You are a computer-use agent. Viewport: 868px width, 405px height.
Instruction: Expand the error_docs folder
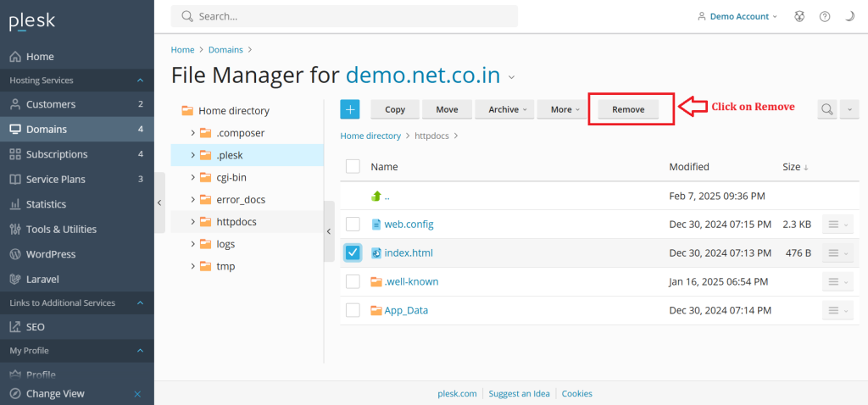coord(192,199)
